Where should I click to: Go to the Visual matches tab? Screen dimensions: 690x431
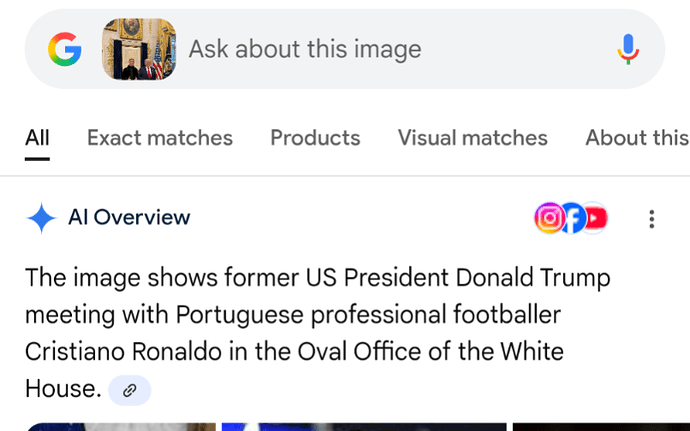coord(472,138)
